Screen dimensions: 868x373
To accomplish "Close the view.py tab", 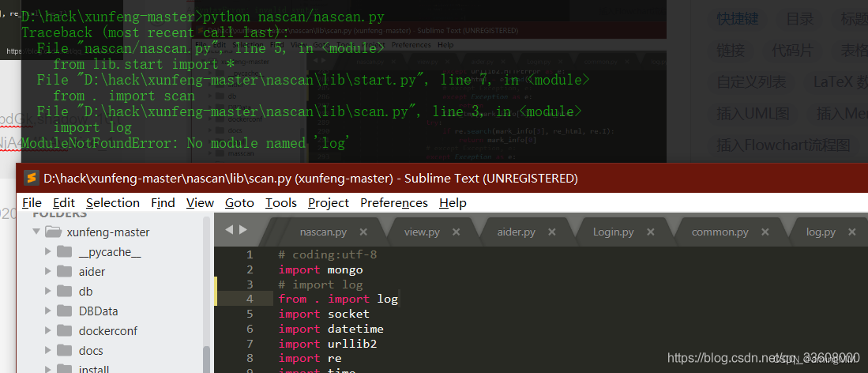I will tap(456, 232).
